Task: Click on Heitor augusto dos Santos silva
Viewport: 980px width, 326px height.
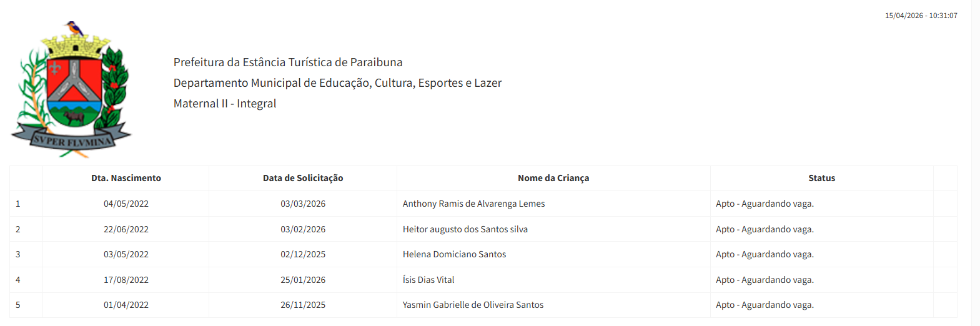Action: coord(465,229)
